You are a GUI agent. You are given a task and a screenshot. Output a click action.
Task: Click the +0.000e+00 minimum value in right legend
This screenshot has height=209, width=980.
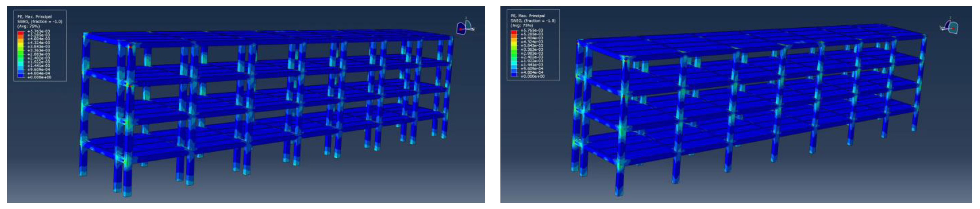(x=533, y=76)
